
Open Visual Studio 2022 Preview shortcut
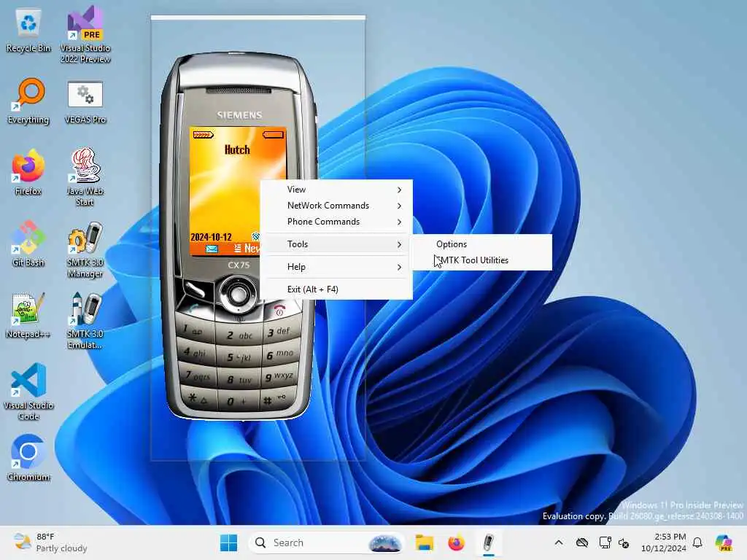point(85,34)
